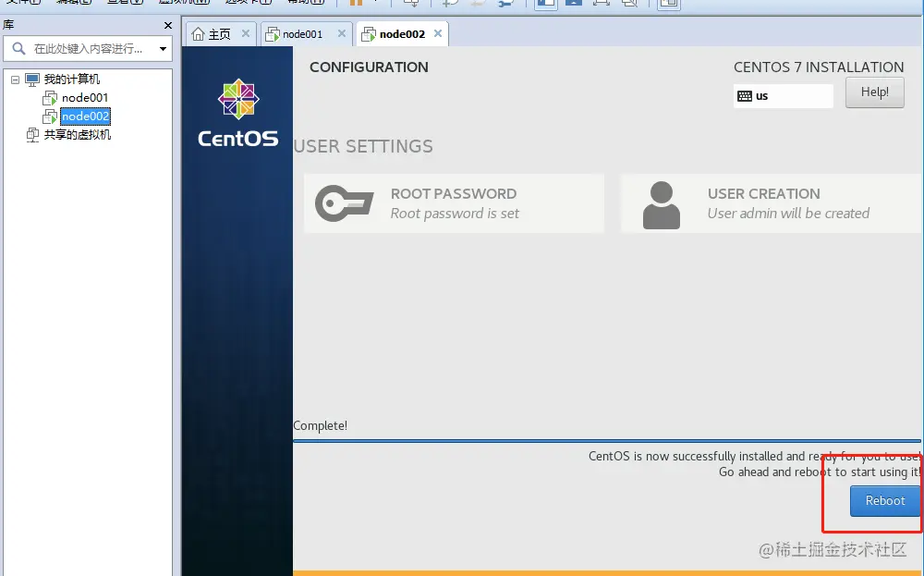Collapse the 我的计算机 tree node
Image resolution: width=924 pixels, height=576 pixels.
coord(16,80)
